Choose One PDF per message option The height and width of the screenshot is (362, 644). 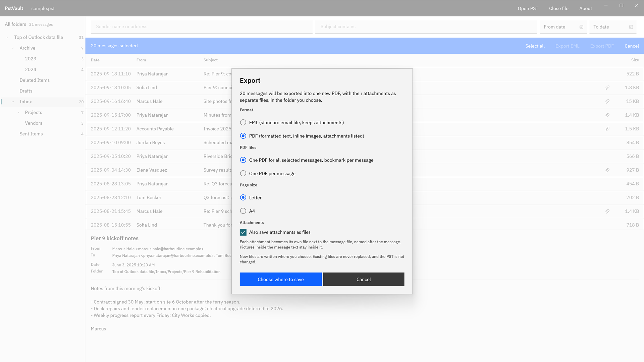(x=243, y=174)
